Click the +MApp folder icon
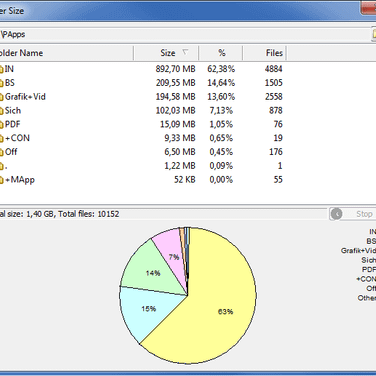Image resolution: width=376 pixels, height=376 pixels. click(x=1, y=180)
